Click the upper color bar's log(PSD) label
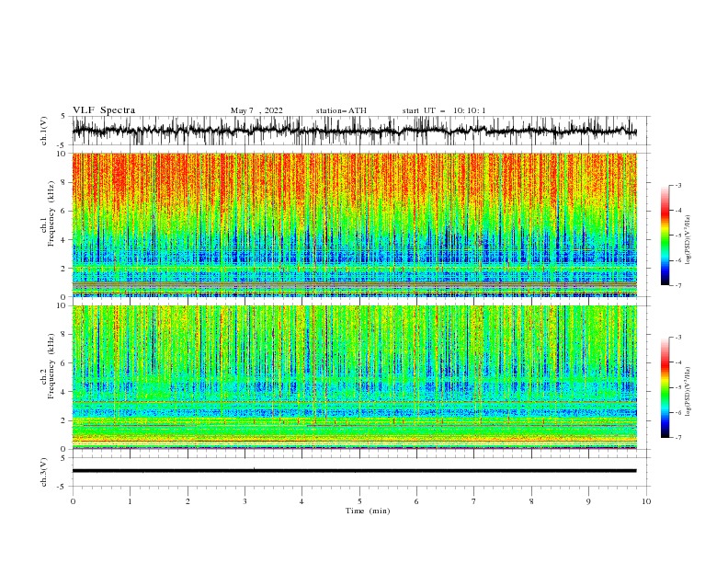728x563 pixels. [x=688, y=239]
